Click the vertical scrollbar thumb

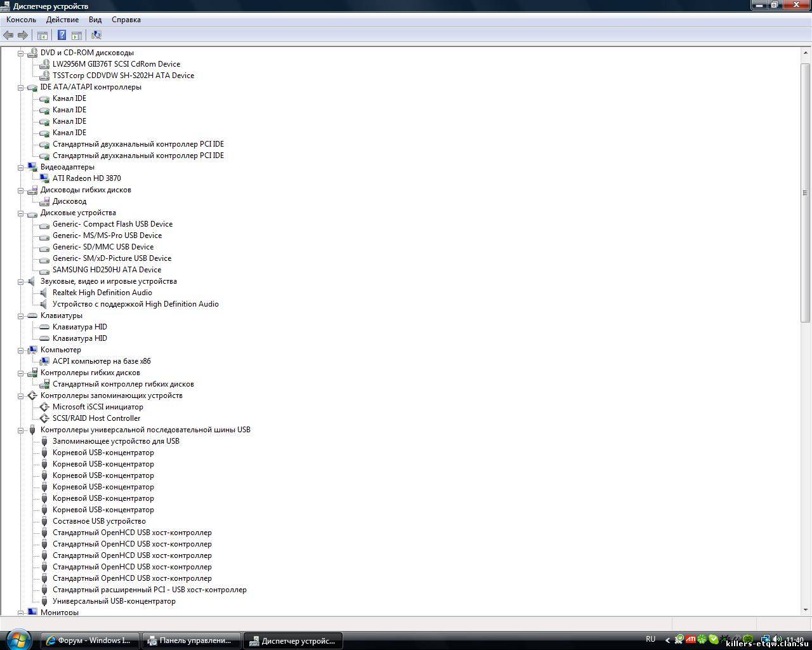pos(806,192)
